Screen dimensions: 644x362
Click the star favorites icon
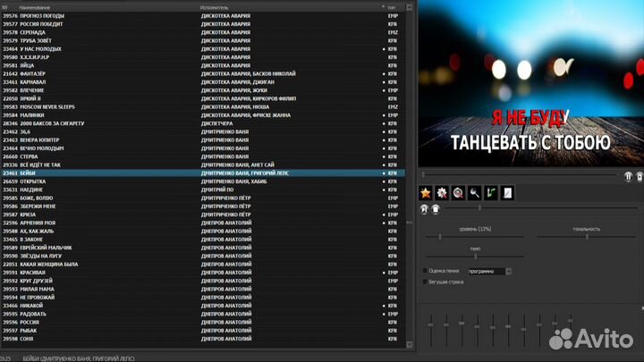[x=427, y=191]
